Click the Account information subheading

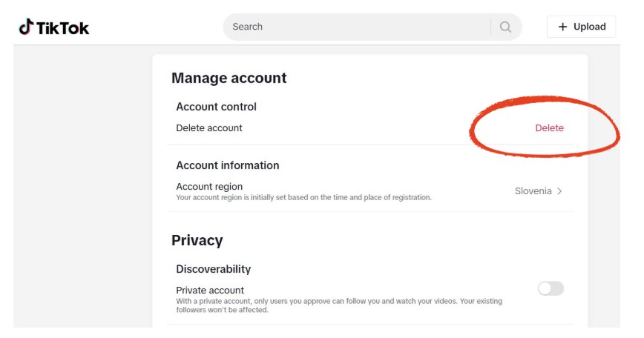pos(228,165)
